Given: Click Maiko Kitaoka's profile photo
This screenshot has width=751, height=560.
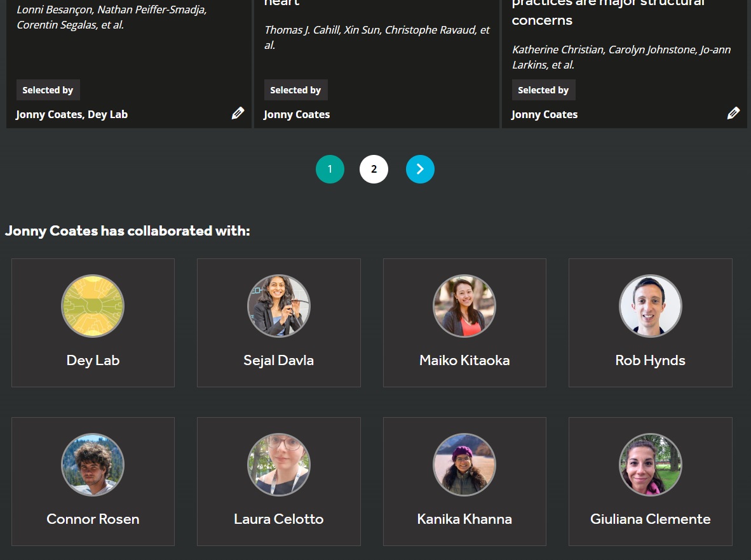Looking at the screenshot, I should [464, 306].
